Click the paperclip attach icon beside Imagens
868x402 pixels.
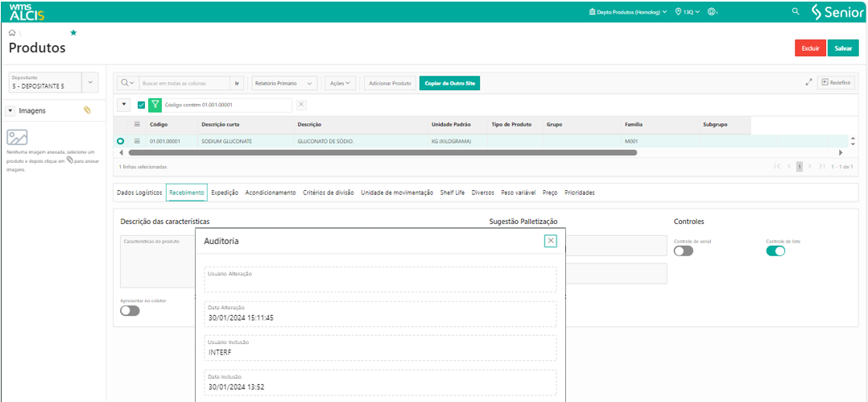coord(87,110)
